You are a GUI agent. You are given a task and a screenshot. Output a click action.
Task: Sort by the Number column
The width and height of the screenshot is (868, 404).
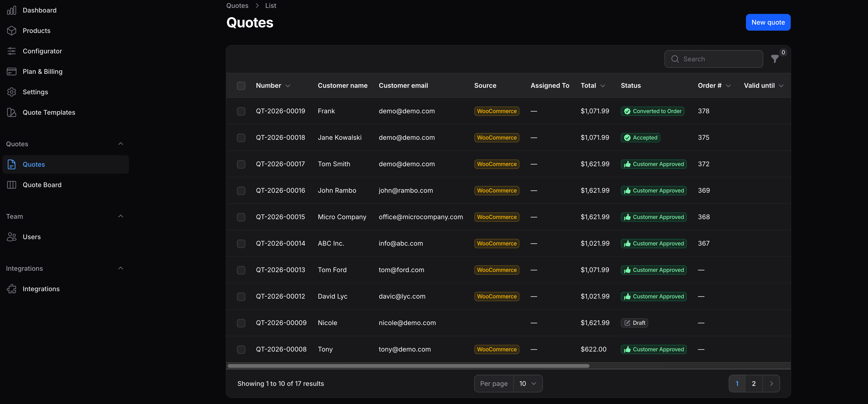273,86
